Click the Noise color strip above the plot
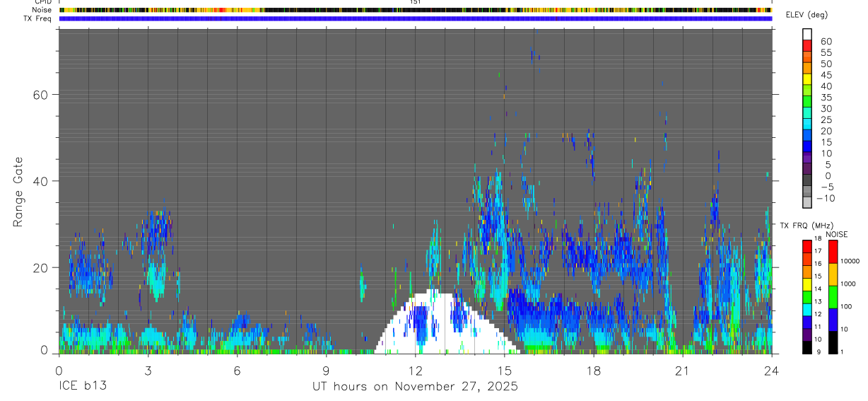This screenshot has width=868, height=401. tap(416, 10)
